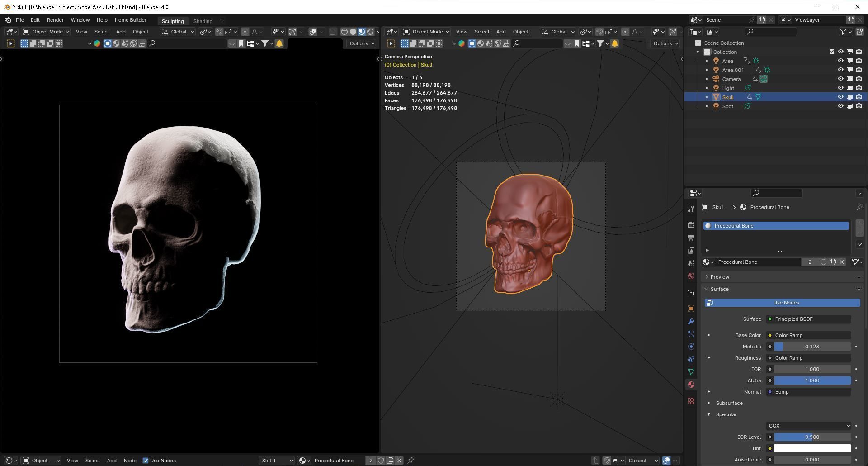Open the Texture properties tab
The image size is (868, 466).
691,401
